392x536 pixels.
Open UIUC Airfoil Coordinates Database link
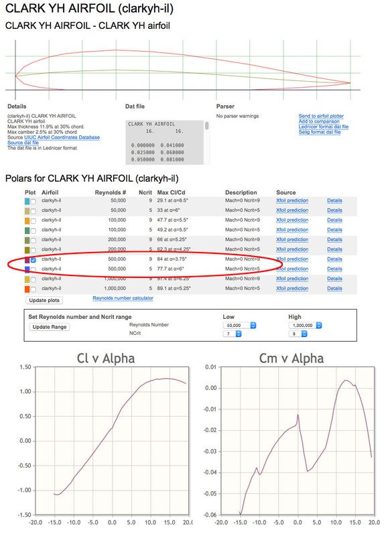62,137
